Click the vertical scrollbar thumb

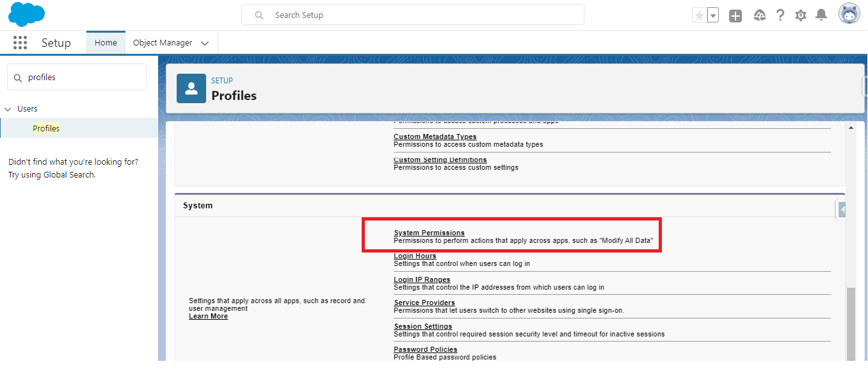[851, 324]
